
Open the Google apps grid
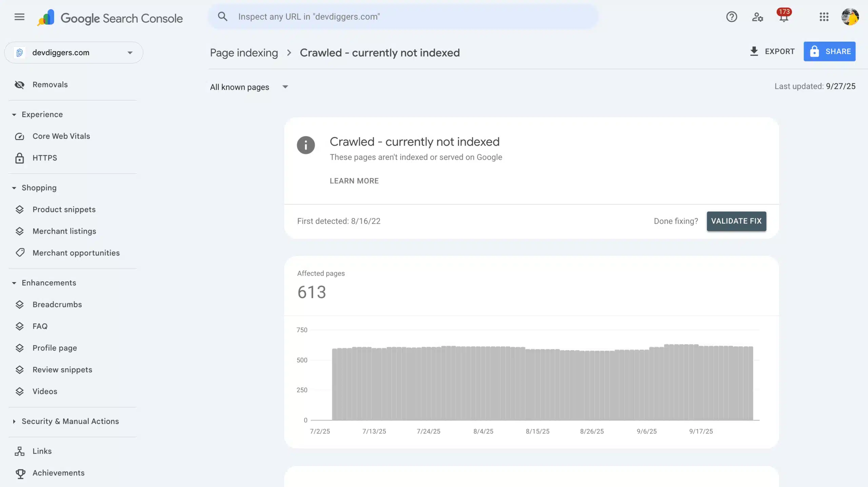coord(824,17)
